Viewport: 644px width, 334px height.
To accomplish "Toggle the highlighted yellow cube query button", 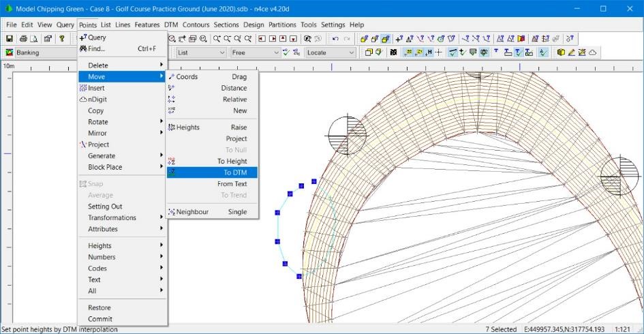I will pos(385,39).
